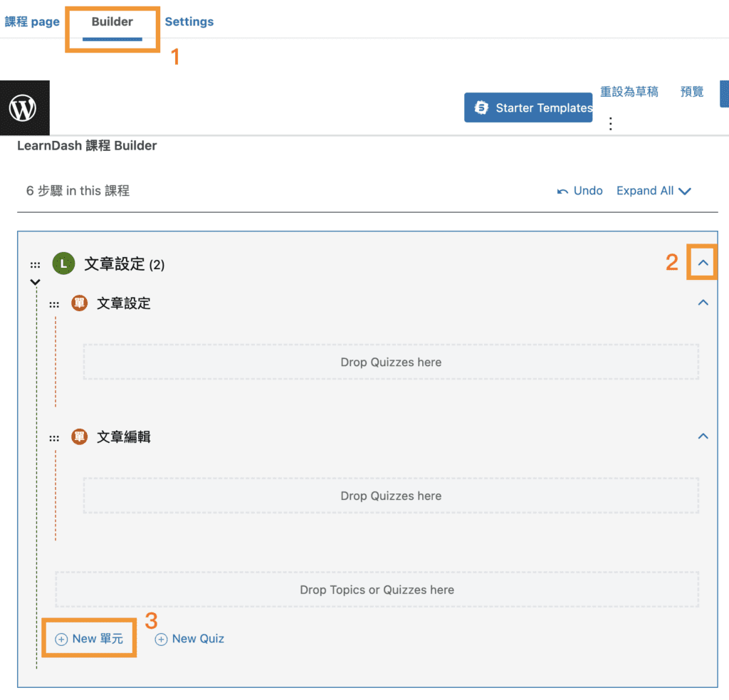Click the down arrow under the lesson drag handle

pos(35,282)
